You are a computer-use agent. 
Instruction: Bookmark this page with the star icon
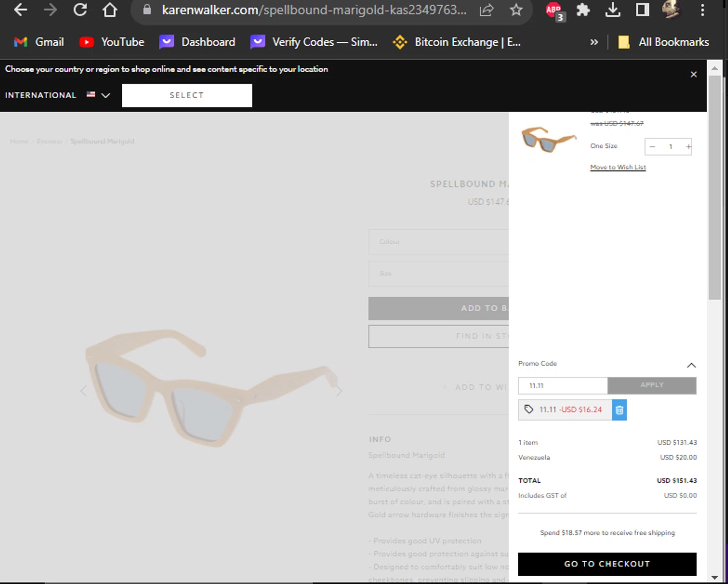click(516, 10)
